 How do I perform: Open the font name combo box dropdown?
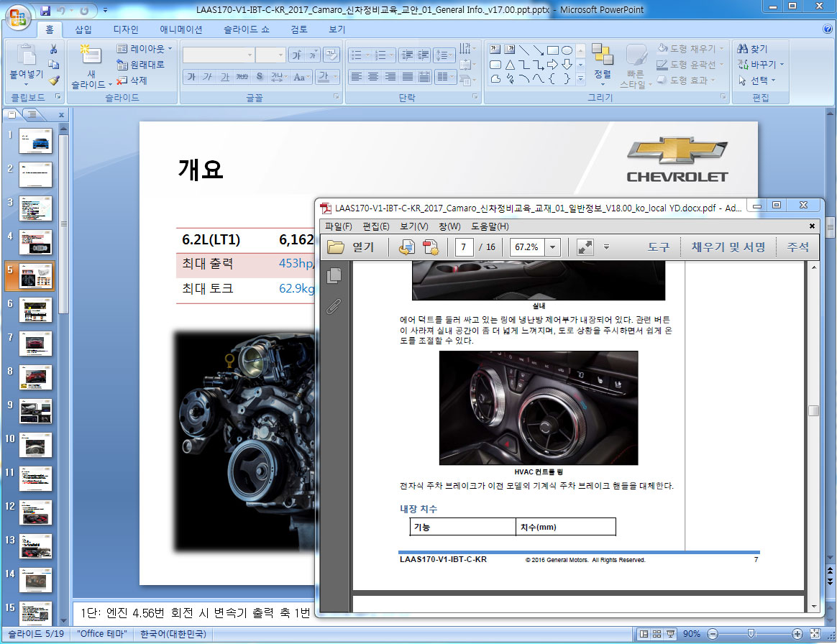[x=250, y=55]
